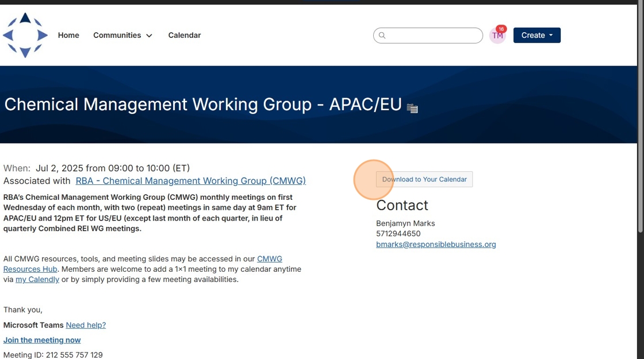Click the event date Jul 2, 2025 text
This screenshot has width=644, height=359.
(60, 168)
